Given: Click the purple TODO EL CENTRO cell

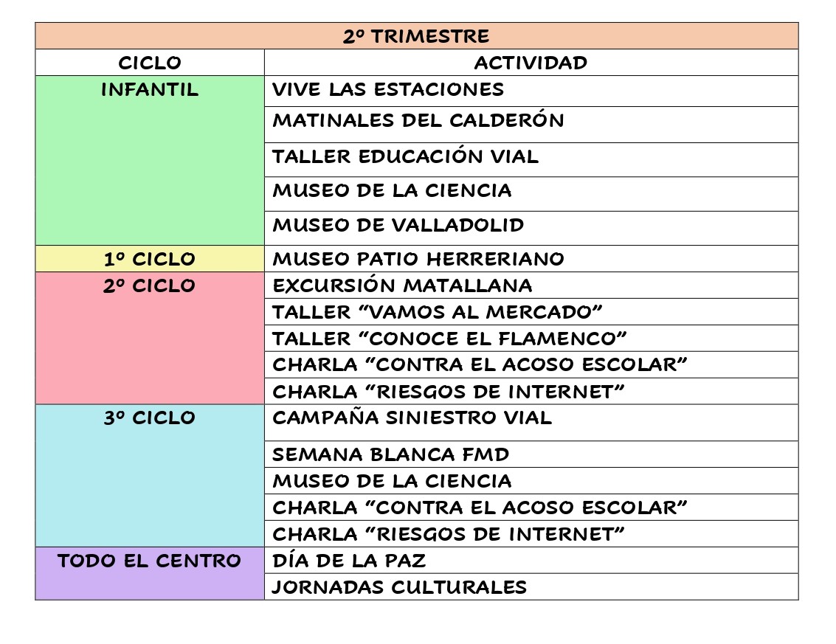Looking at the screenshot, I should (150, 573).
